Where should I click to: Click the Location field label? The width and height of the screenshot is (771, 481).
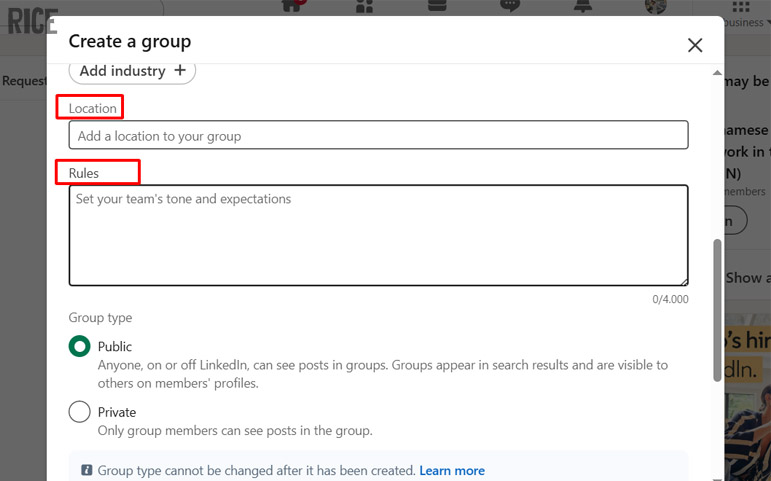click(92, 108)
